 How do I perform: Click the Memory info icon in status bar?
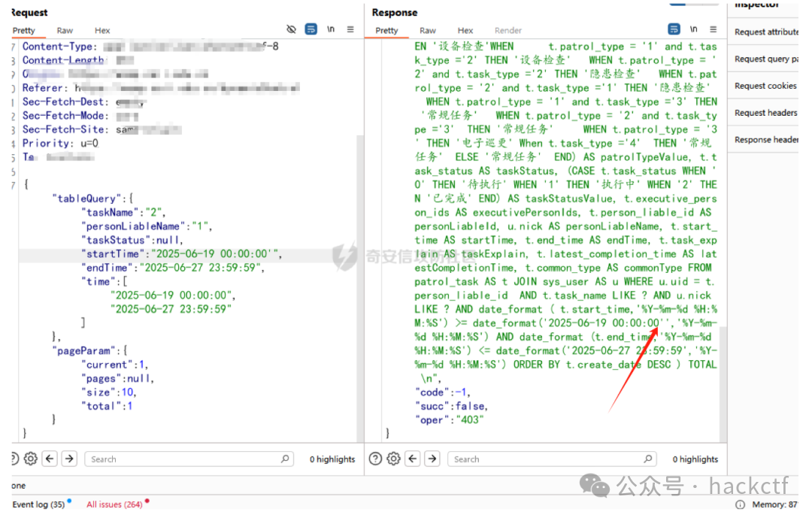click(x=740, y=504)
